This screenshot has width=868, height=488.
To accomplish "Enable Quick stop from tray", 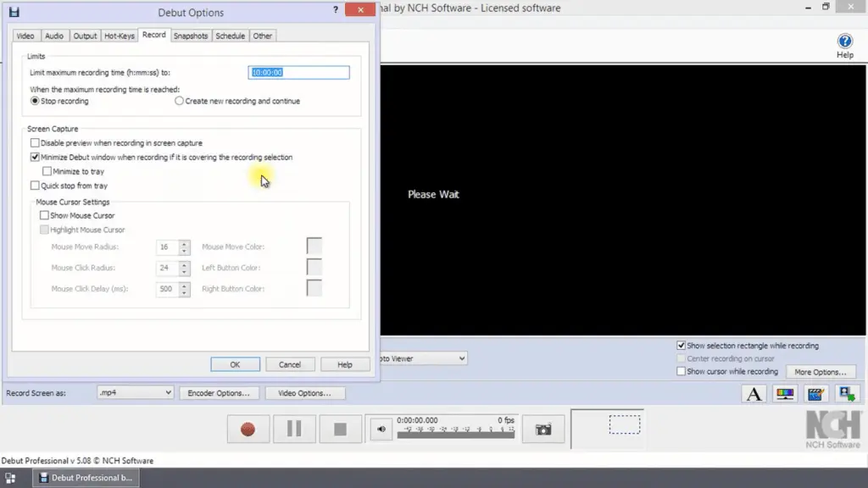I will (x=35, y=186).
